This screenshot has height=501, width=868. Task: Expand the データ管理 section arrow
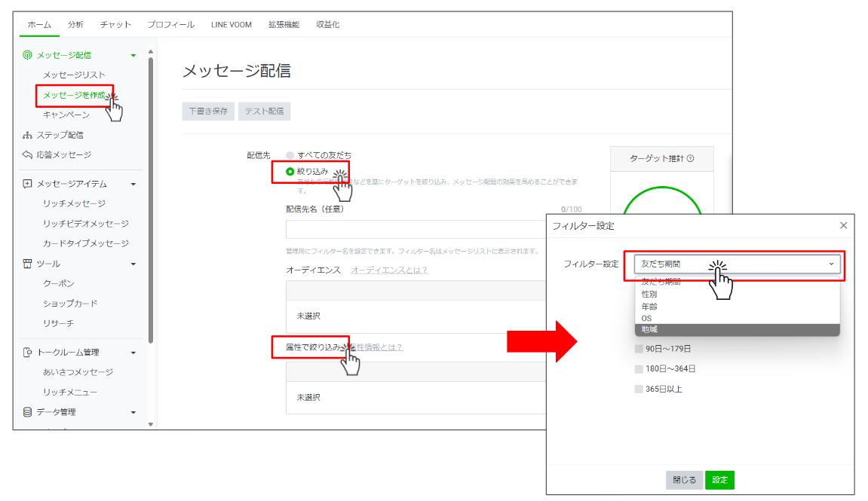point(133,413)
